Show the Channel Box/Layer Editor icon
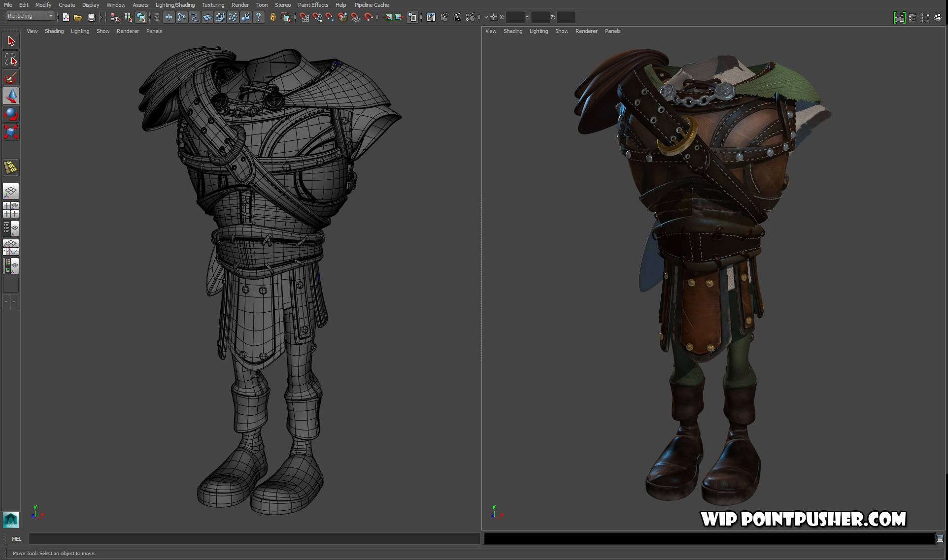 coord(938,17)
